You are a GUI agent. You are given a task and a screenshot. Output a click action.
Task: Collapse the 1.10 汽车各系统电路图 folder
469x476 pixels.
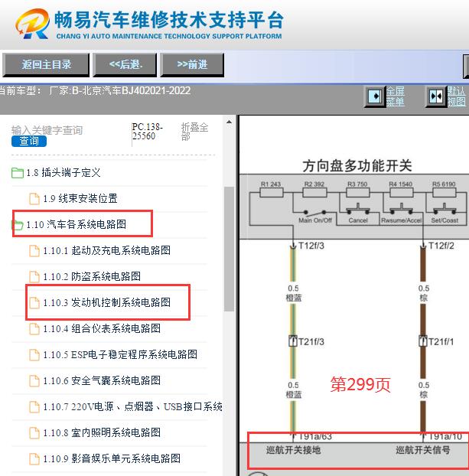coord(77,224)
